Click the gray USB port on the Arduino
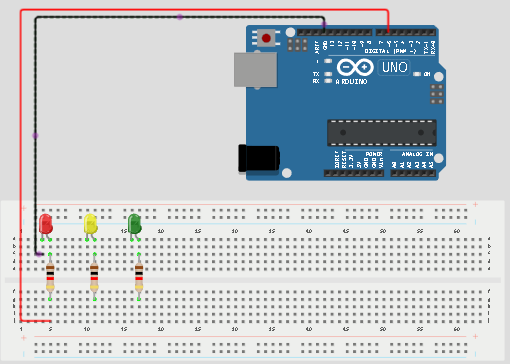 (x=255, y=70)
